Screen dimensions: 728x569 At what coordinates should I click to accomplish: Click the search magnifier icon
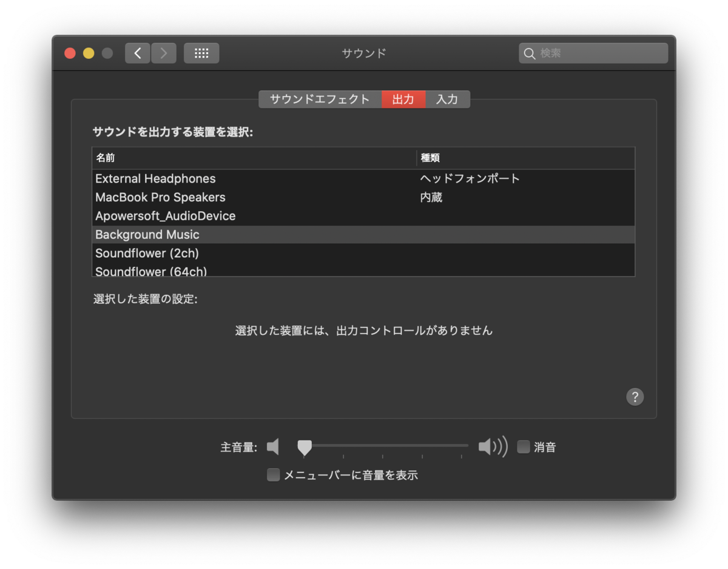click(529, 53)
